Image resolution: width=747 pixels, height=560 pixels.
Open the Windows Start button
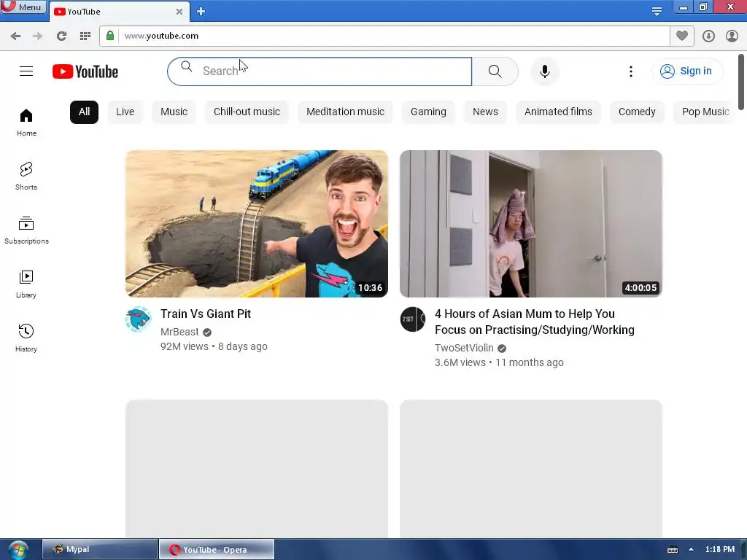(18, 550)
